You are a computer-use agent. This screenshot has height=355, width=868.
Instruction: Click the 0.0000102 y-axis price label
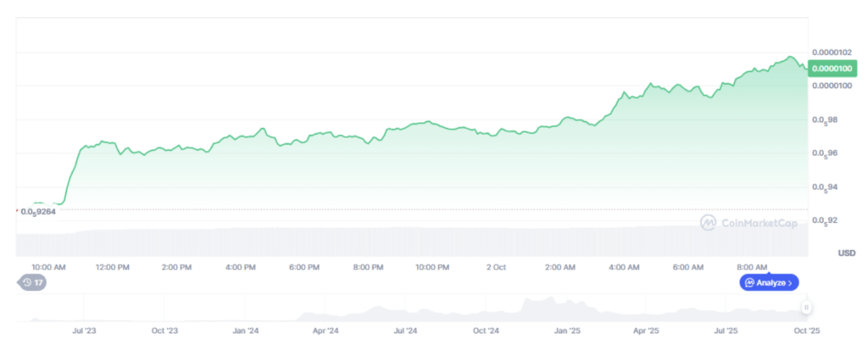pos(830,52)
